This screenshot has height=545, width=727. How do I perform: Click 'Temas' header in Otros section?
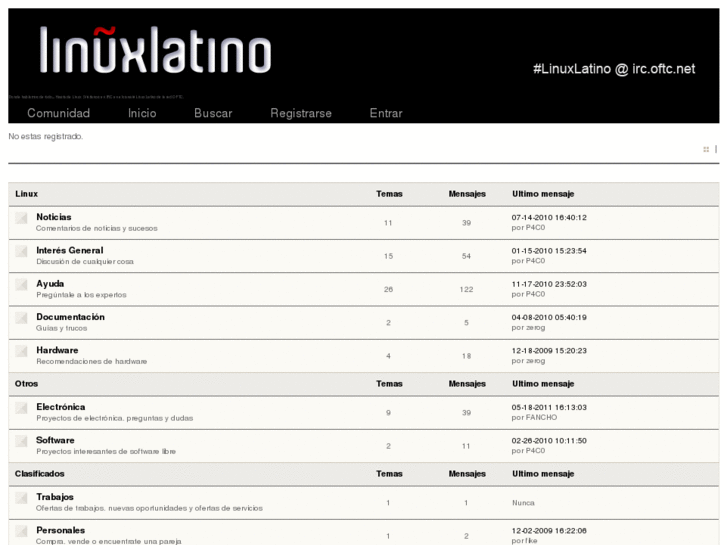pos(389,384)
